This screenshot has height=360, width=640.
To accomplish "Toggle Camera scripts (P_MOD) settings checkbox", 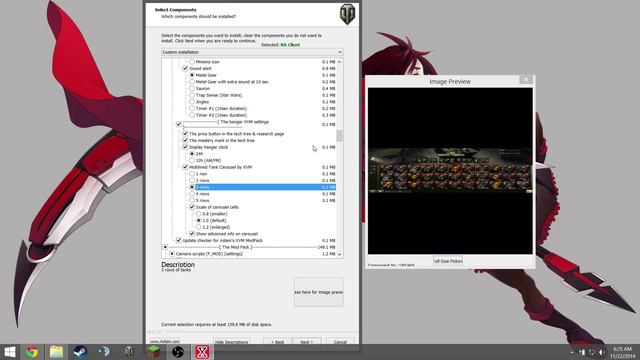I will (x=172, y=254).
